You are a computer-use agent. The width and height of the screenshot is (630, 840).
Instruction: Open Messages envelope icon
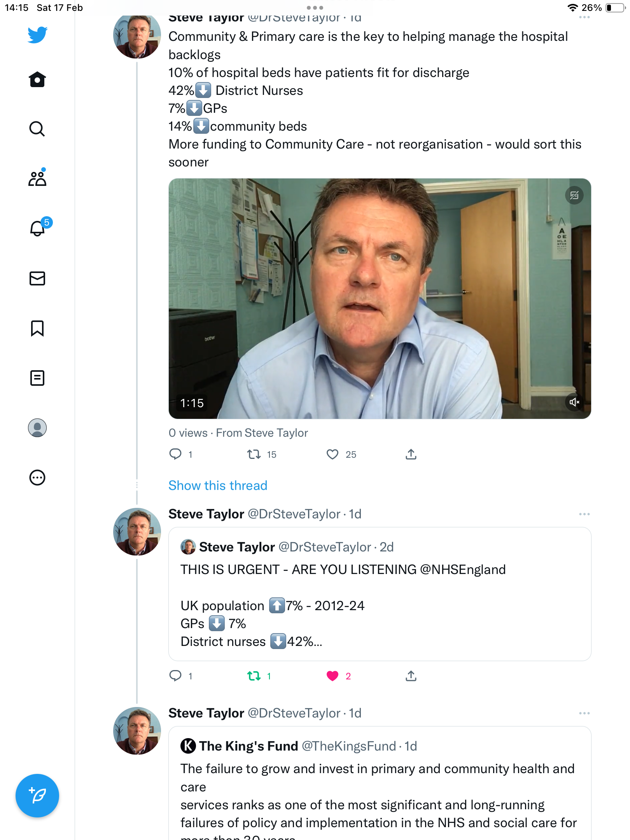[37, 278]
